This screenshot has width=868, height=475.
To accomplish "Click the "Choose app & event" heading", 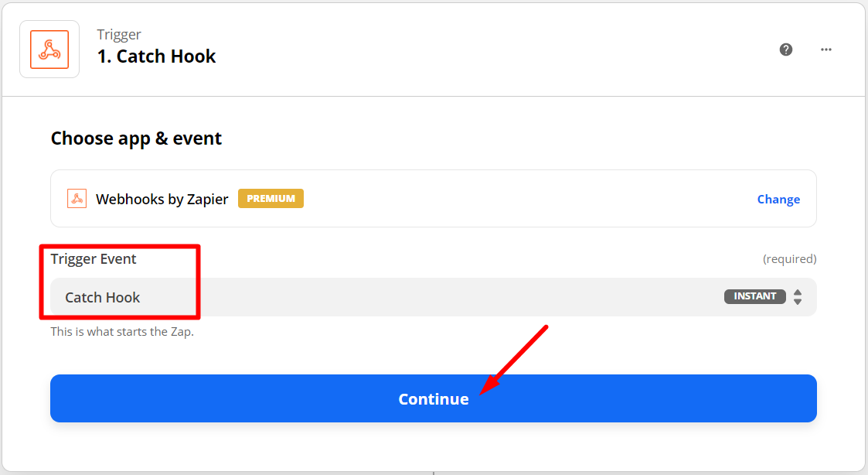I will point(136,138).
